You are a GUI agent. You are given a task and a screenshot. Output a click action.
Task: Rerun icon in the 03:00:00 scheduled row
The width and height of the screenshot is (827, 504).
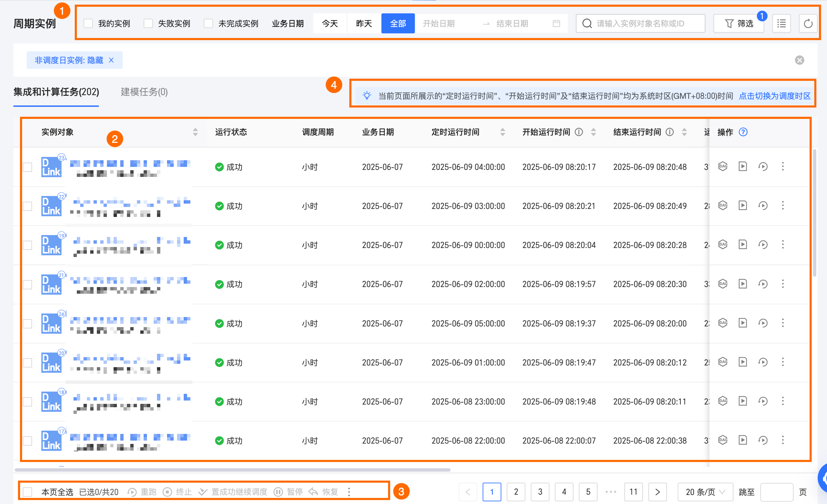763,205
